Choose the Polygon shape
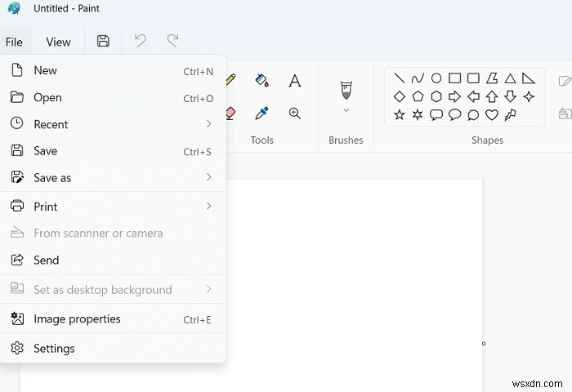This screenshot has height=392, width=572. (x=492, y=78)
